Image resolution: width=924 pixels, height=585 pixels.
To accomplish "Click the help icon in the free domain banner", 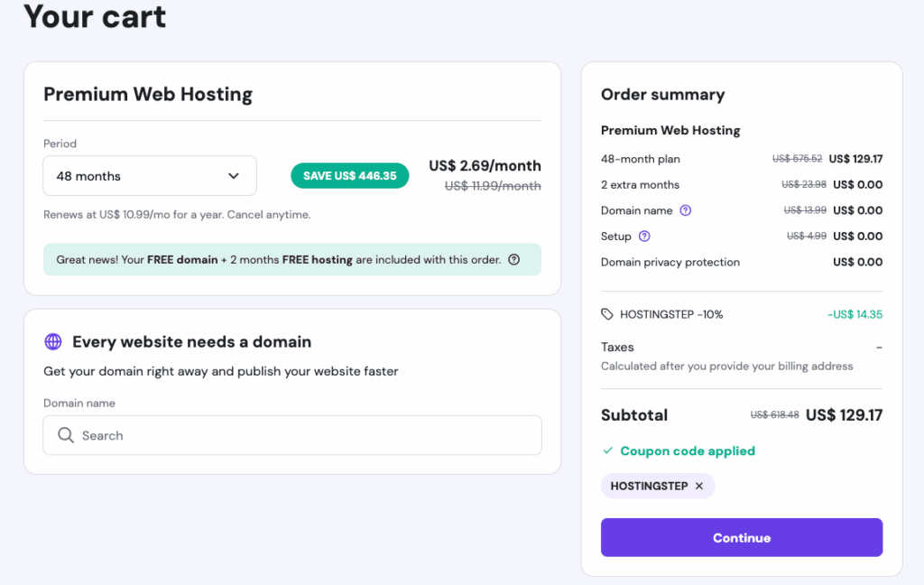I will pyautogui.click(x=513, y=260).
